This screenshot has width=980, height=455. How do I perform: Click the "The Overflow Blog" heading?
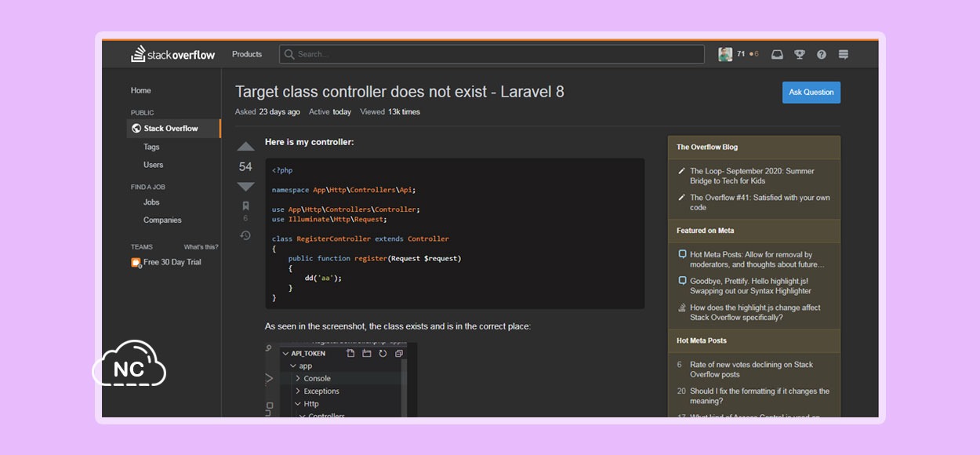707,147
